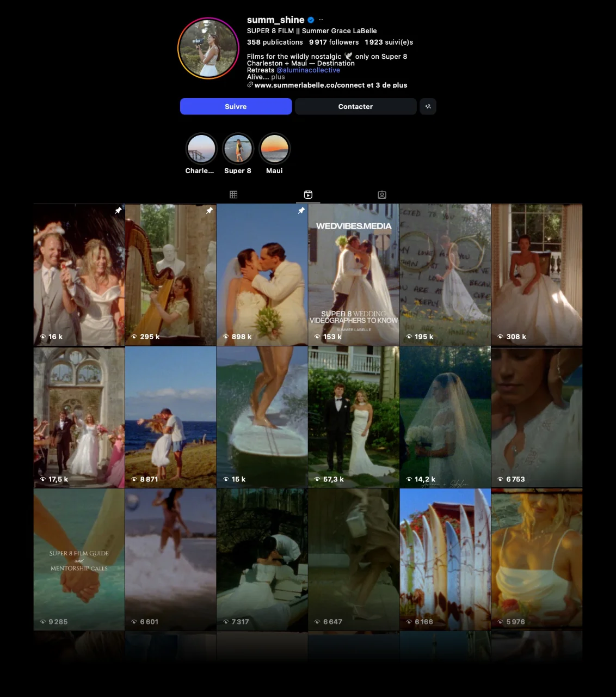Click the blue verified badge
The image size is (616, 697).
[x=311, y=20]
